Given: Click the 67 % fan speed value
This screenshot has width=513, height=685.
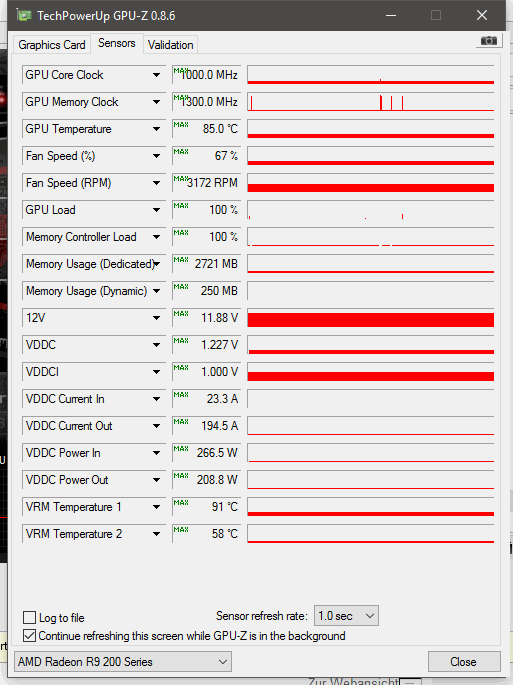Looking at the screenshot, I should 206,156.
